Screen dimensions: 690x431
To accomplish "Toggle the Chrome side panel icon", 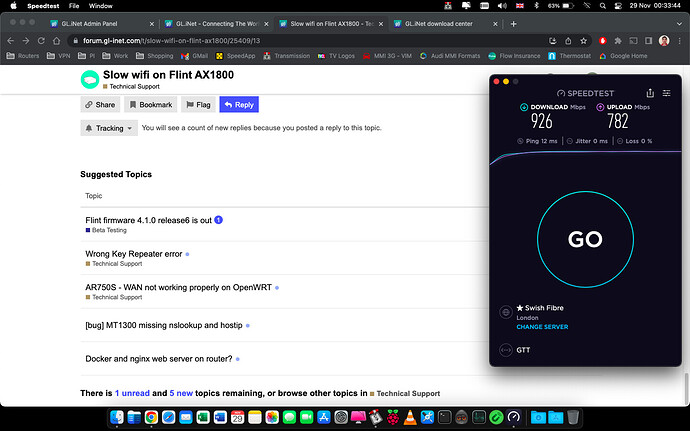I will point(649,41).
